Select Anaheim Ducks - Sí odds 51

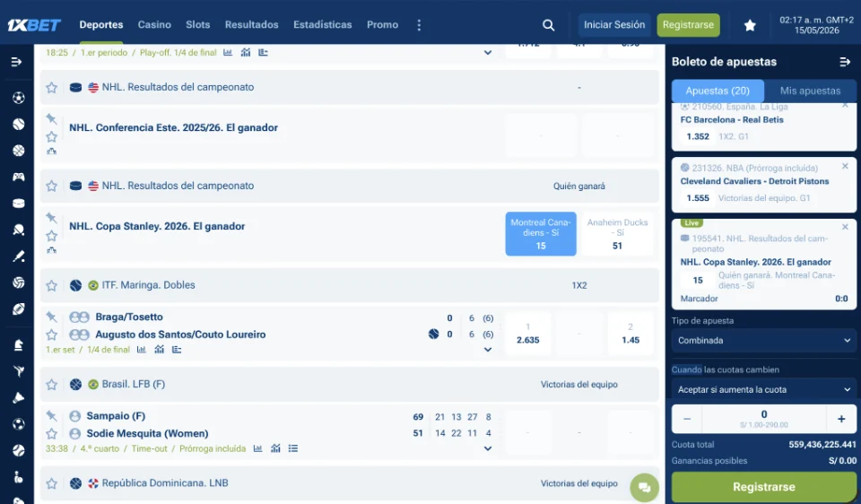click(617, 234)
